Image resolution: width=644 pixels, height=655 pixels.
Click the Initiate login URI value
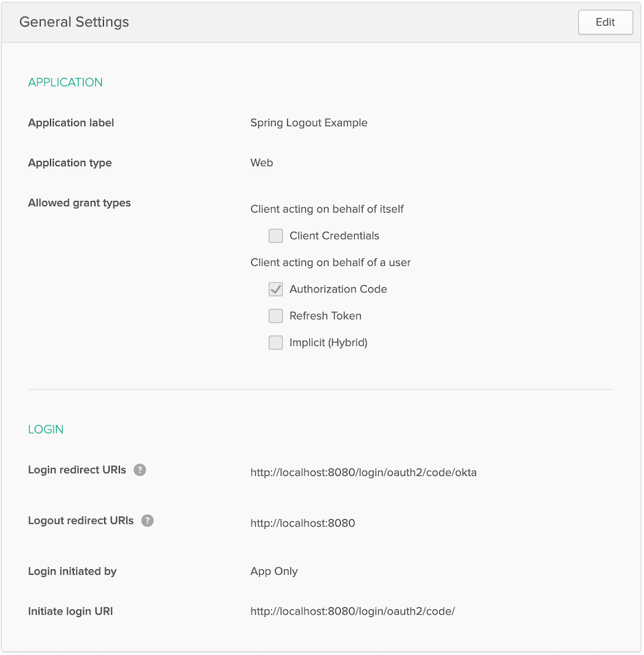[352, 611]
